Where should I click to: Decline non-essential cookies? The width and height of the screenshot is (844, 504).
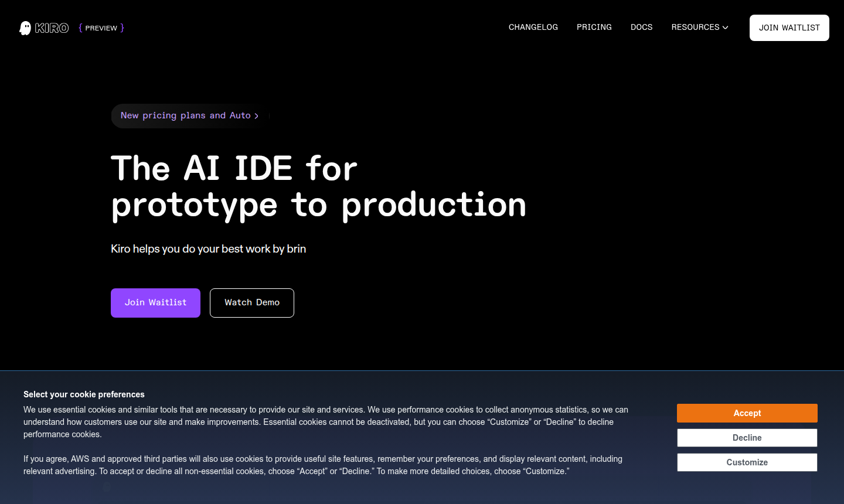pos(747,438)
